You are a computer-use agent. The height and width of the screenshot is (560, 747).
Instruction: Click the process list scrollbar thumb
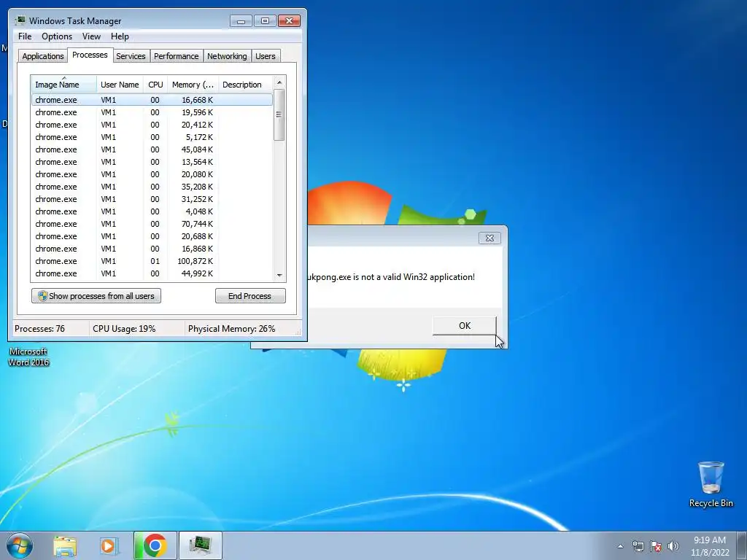click(x=279, y=114)
